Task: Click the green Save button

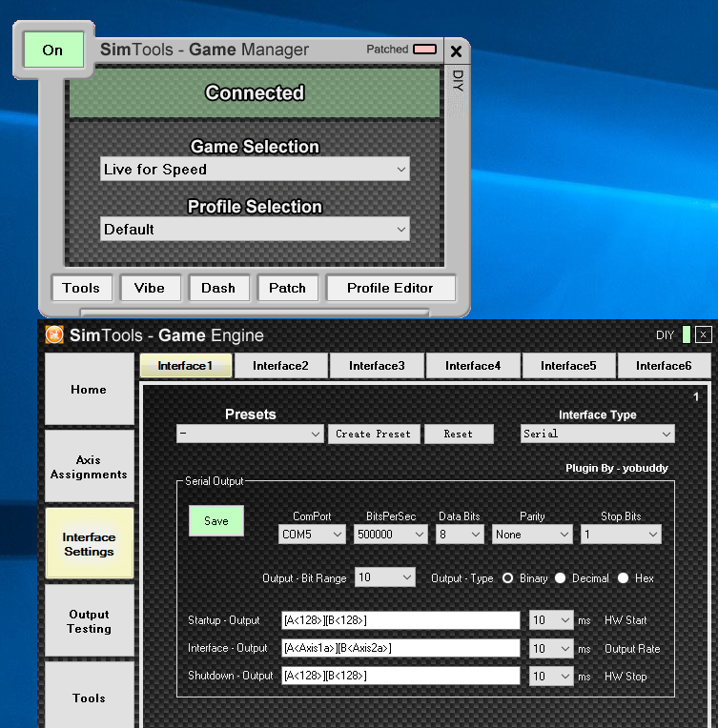Action: tap(216, 521)
